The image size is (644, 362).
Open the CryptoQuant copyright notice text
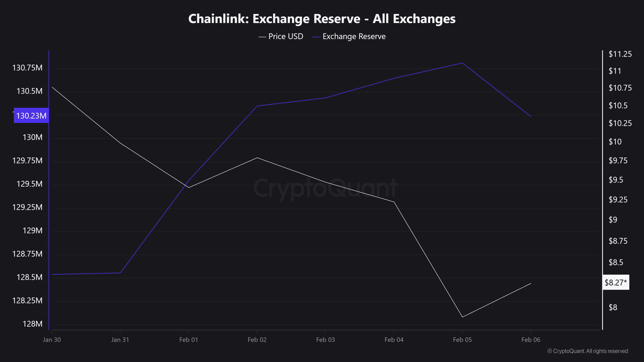(587, 351)
